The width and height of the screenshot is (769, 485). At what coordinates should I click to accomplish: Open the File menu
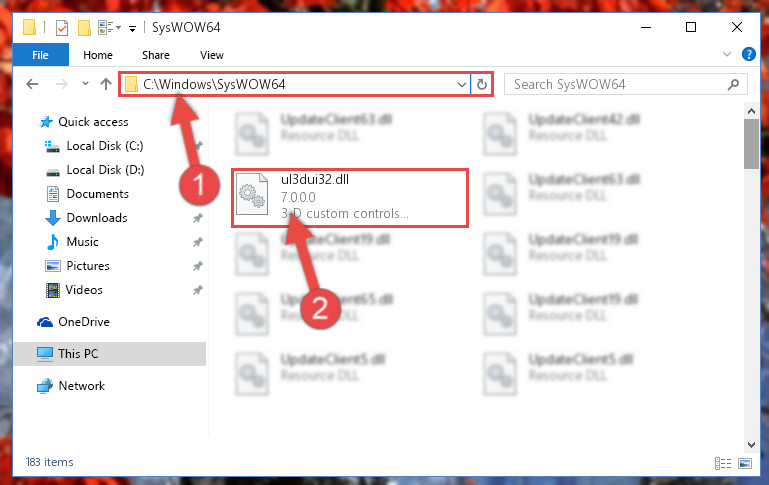(40, 55)
